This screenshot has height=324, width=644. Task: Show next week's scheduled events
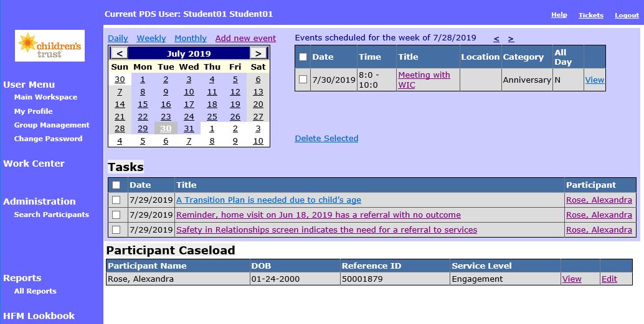coord(511,39)
